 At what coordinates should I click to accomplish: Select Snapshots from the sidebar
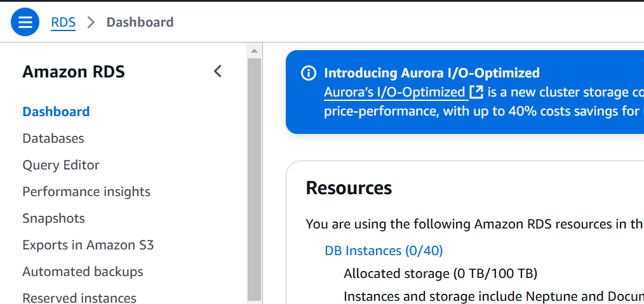click(54, 218)
